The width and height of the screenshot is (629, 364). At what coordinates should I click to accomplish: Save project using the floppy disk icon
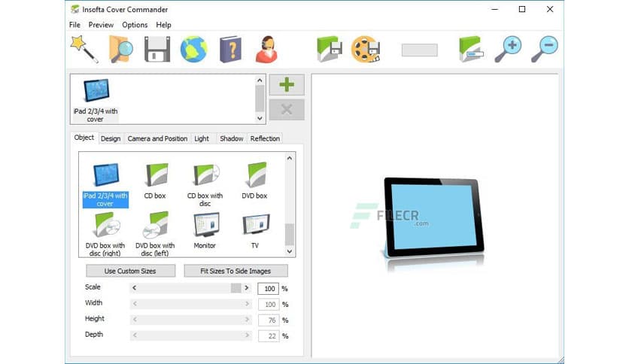156,50
